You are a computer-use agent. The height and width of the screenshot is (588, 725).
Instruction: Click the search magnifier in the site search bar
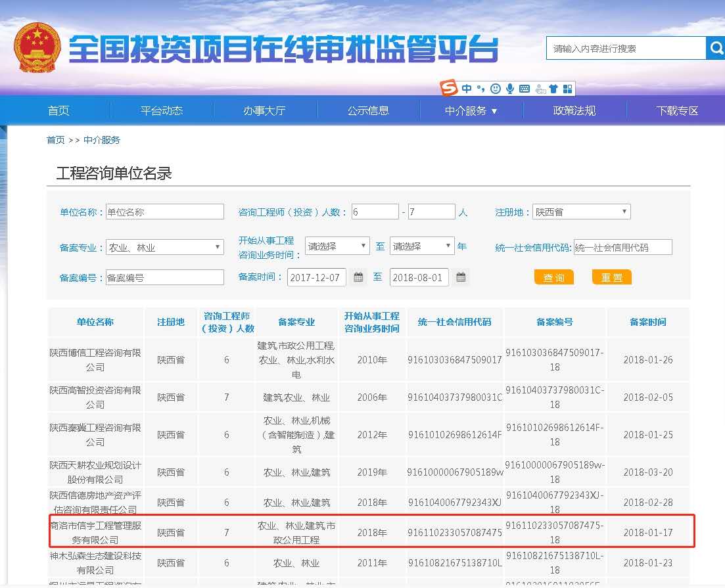point(716,47)
